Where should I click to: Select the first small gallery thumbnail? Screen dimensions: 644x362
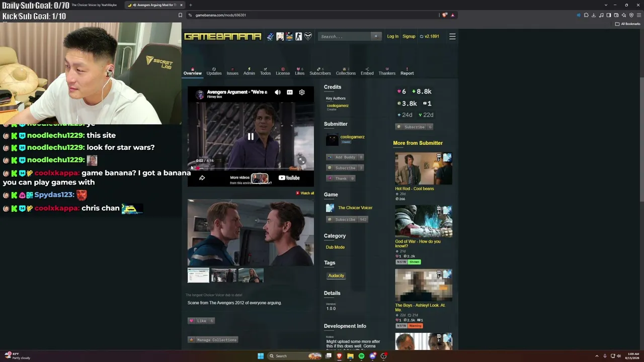click(198, 276)
